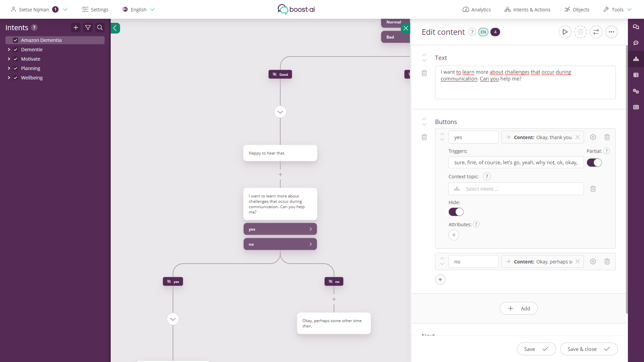This screenshot has width=644, height=362.
Task: Delete the 'no' button with trash icon
Action: 607,261
